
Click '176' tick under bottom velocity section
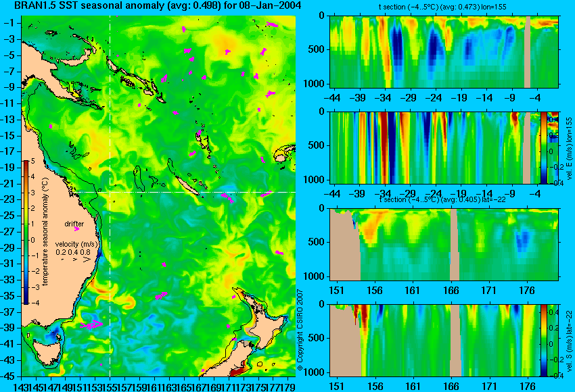528,387
